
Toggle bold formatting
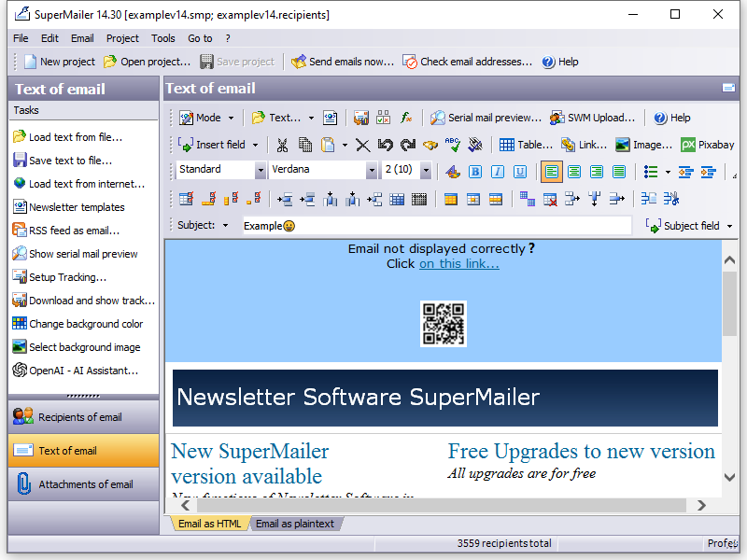coord(475,172)
